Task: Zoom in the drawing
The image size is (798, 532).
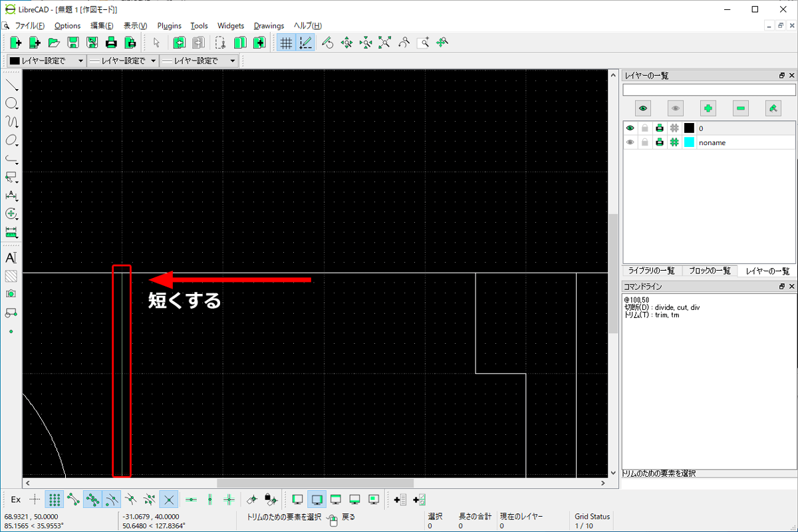Action: [346, 43]
